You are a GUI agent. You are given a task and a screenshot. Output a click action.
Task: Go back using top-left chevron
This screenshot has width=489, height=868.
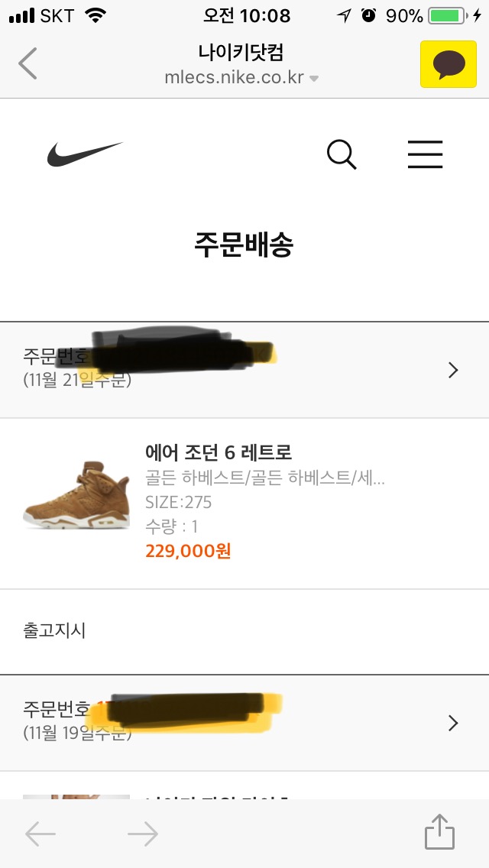[x=28, y=64]
